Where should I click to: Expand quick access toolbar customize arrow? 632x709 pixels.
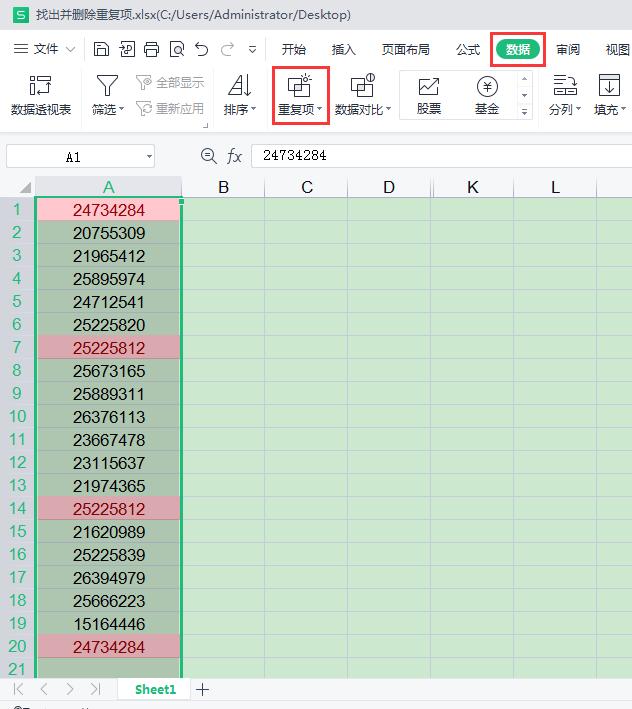point(252,49)
